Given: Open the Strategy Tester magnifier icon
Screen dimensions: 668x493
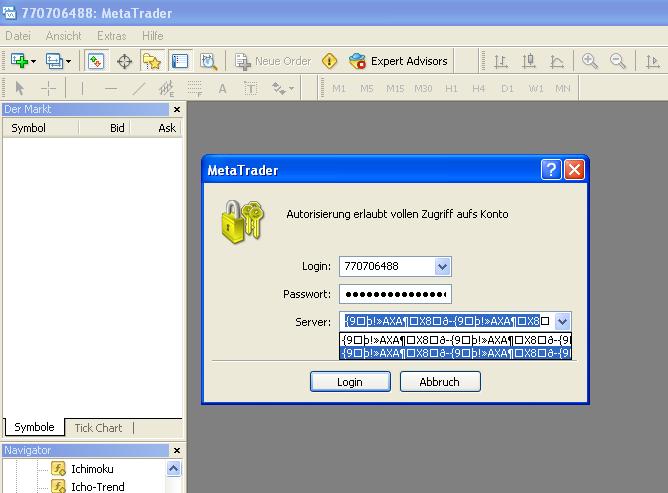Looking at the screenshot, I should (x=208, y=61).
